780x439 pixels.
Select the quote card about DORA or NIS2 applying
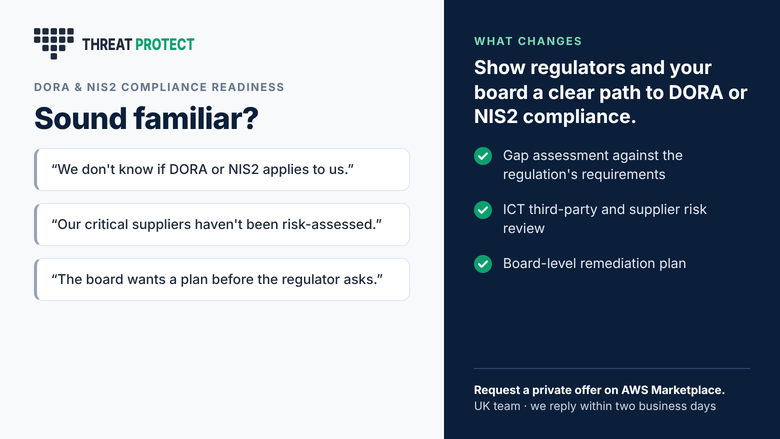(222, 170)
